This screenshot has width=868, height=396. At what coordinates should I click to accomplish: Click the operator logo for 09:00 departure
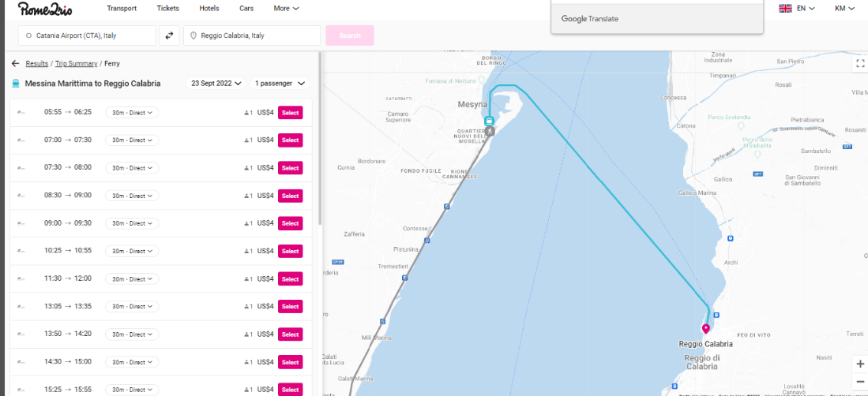coord(21,223)
